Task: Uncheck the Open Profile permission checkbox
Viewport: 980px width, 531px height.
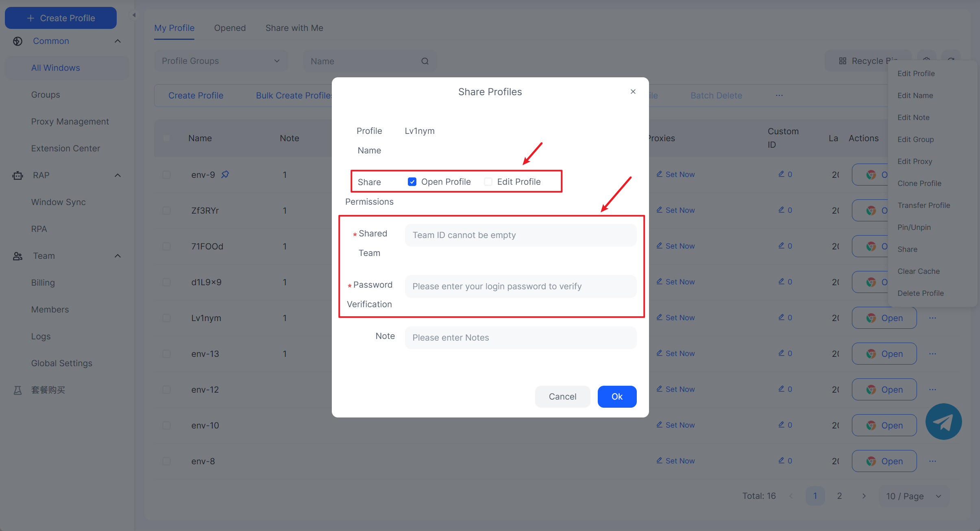Action: click(412, 182)
